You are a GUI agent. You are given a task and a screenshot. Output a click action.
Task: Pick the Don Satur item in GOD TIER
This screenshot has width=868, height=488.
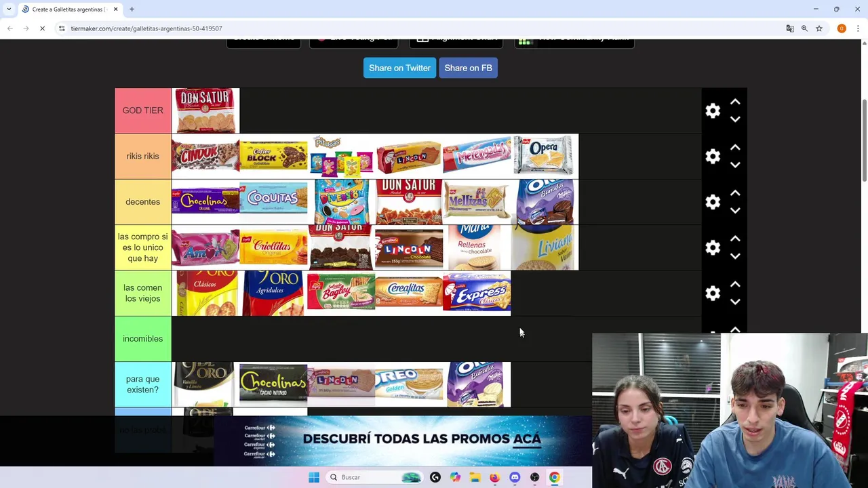coord(205,110)
